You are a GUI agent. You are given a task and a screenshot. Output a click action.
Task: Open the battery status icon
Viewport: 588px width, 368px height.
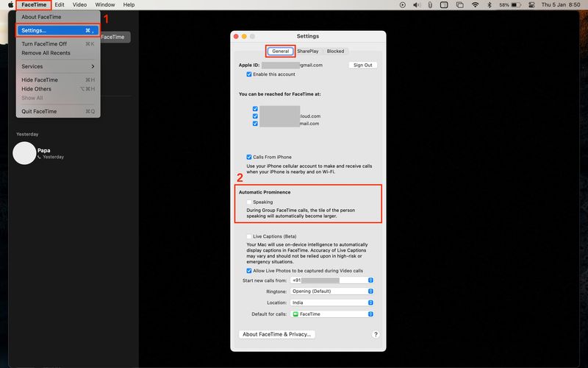coord(516,5)
